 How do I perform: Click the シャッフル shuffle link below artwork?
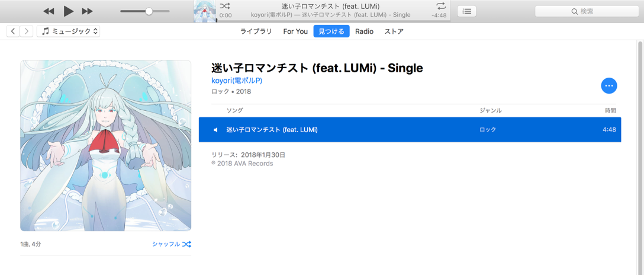171,244
